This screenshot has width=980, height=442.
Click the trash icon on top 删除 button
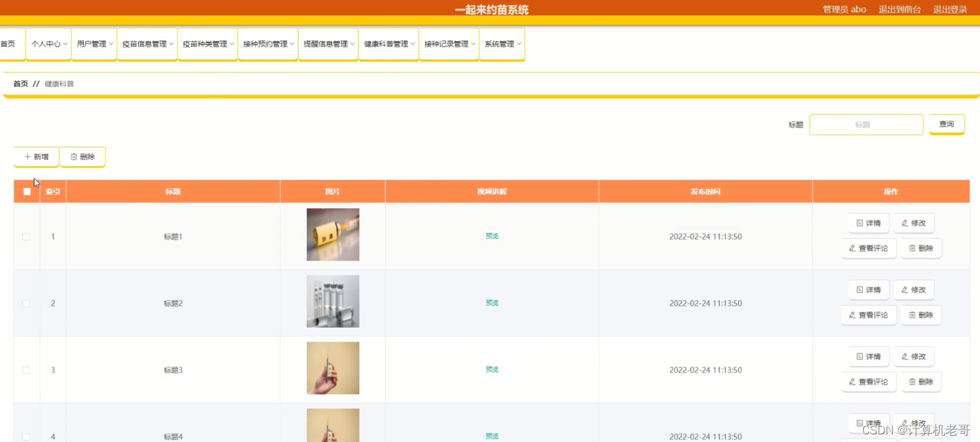pos(74,157)
